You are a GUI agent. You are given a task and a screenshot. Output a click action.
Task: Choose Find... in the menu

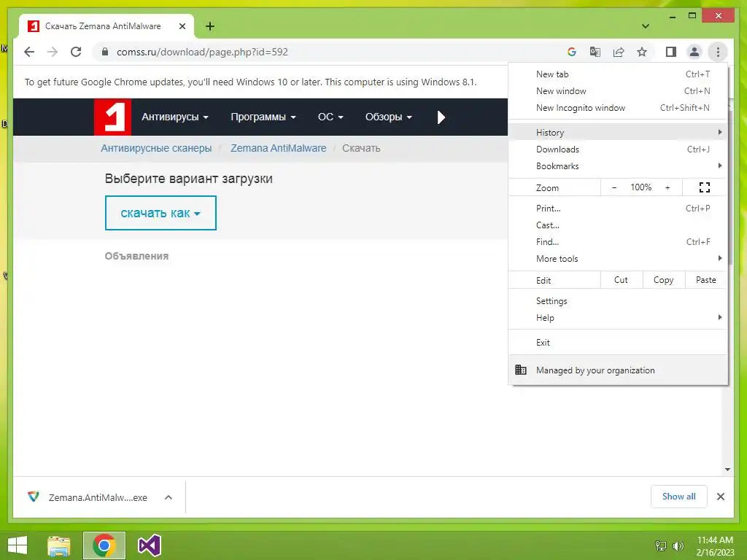pyautogui.click(x=618, y=242)
